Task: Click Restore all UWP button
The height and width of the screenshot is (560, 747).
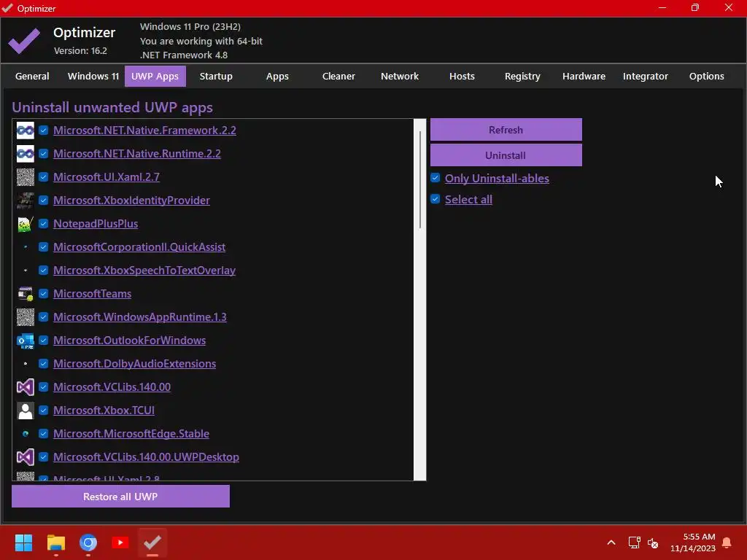Action: click(120, 497)
